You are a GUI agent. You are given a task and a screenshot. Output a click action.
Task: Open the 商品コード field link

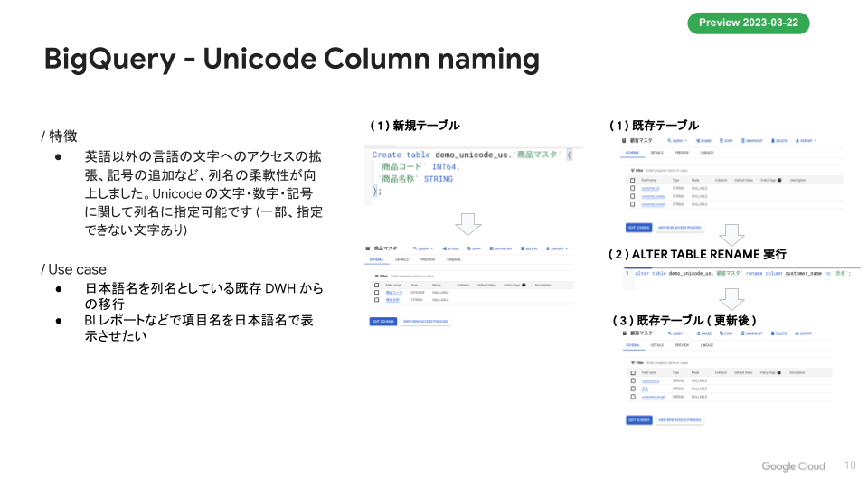[394, 293]
